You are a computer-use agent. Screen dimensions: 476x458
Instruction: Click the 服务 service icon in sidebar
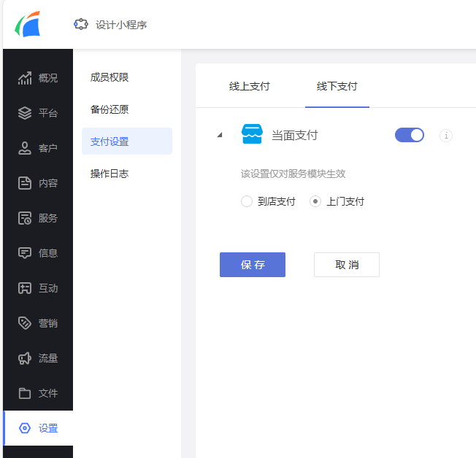click(x=25, y=218)
